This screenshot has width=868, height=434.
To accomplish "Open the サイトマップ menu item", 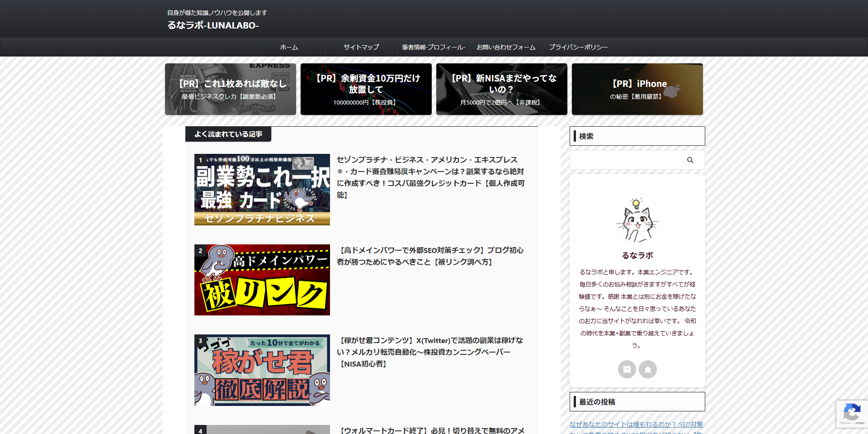I will point(361,47).
